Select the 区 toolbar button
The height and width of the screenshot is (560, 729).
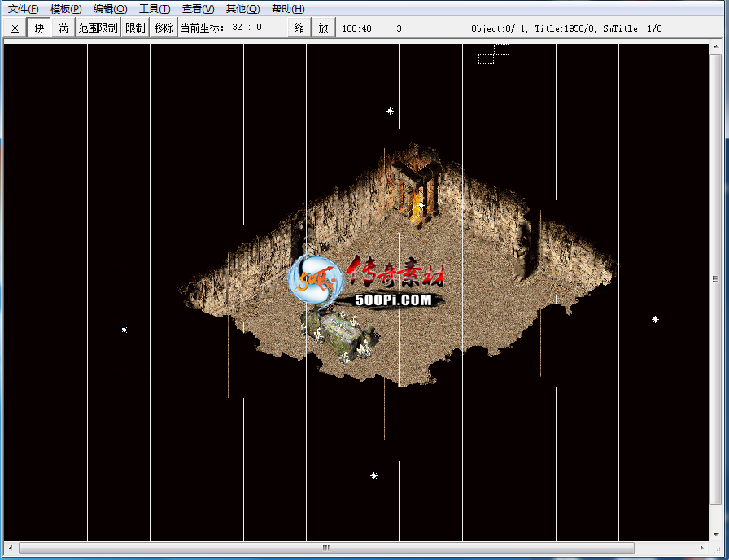[15, 28]
